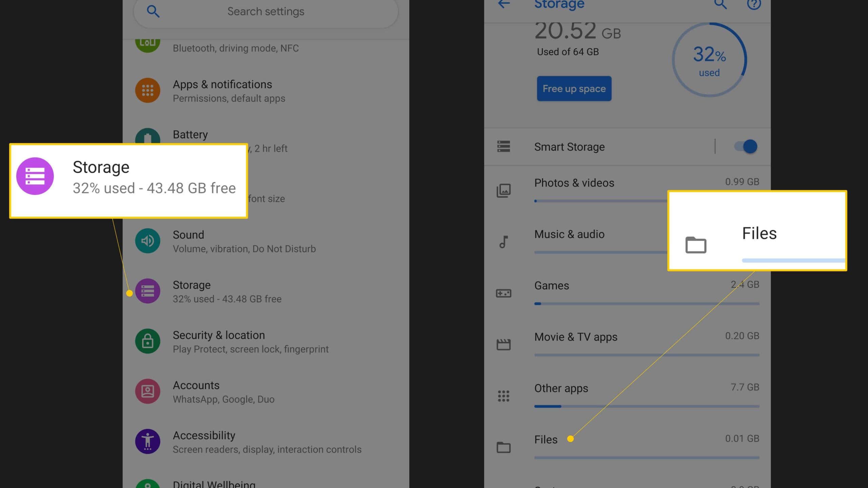Viewport: 868px width, 488px height.
Task: Focus the Search settings field
Action: click(266, 12)
